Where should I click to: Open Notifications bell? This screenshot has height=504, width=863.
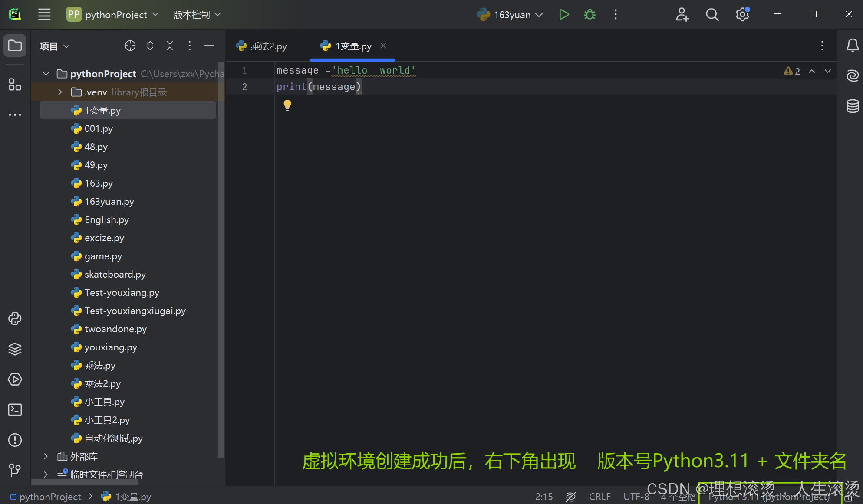tap(853, 45)
